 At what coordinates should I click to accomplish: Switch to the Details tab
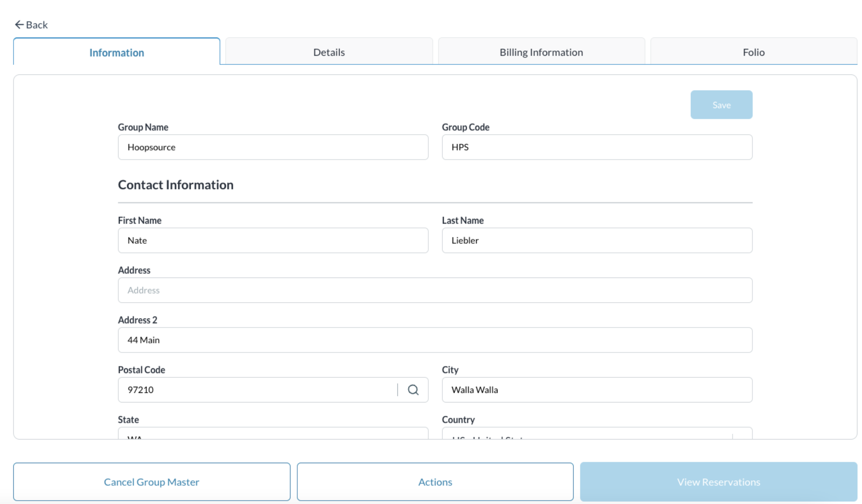click(x=329, y=52)
